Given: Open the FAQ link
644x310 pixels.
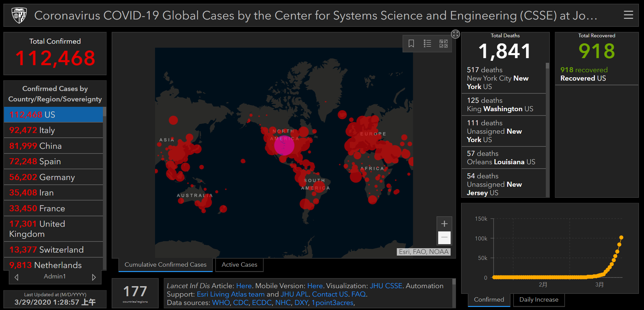Looking at the screenshot, I should [x=358, y=294].
